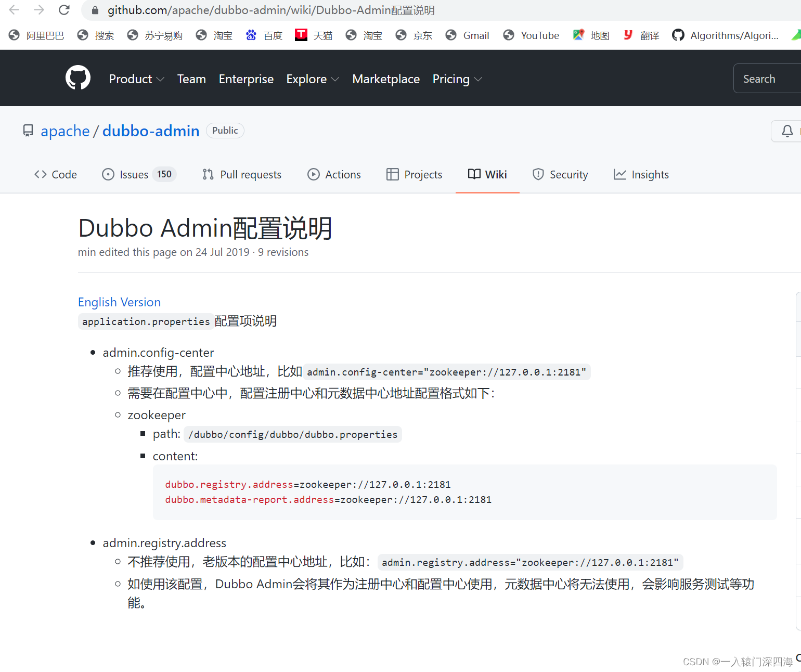
Task: Click the notifications bell button
Action: 787,131
